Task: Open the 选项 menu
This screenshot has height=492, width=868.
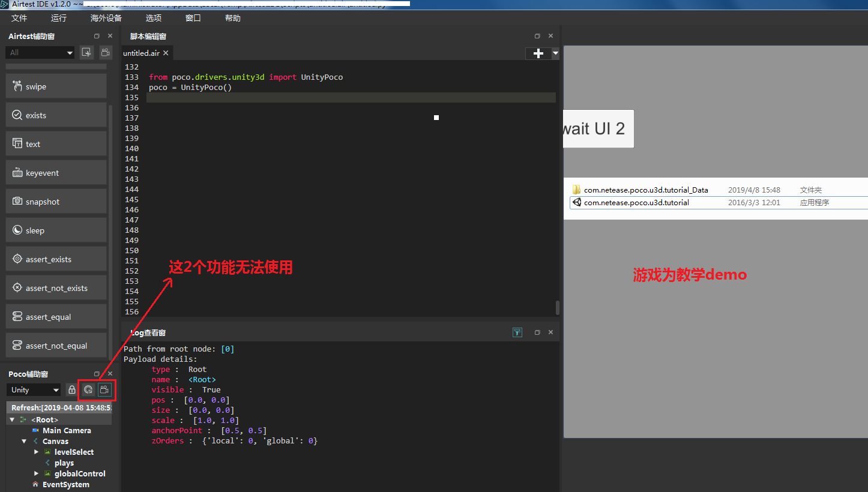Action: [154, 18]
